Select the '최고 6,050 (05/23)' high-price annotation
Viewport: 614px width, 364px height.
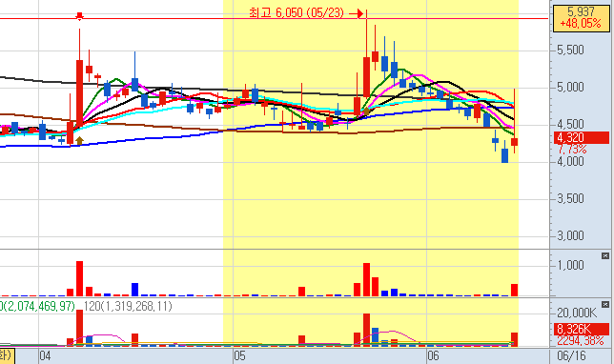[x=297, y=13]
